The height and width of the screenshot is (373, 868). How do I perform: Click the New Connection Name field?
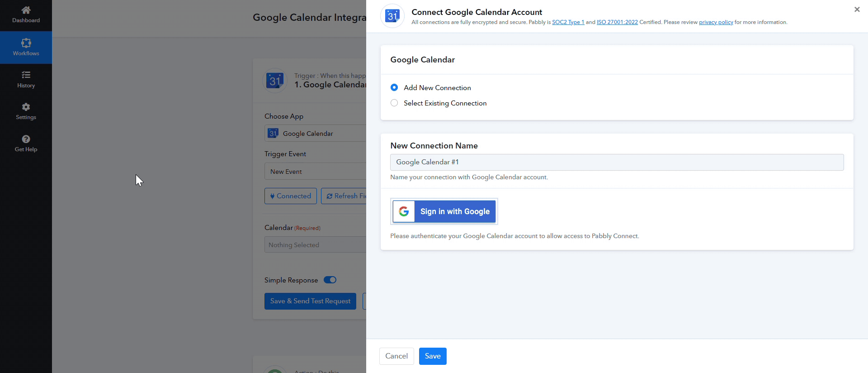[617, 162]
